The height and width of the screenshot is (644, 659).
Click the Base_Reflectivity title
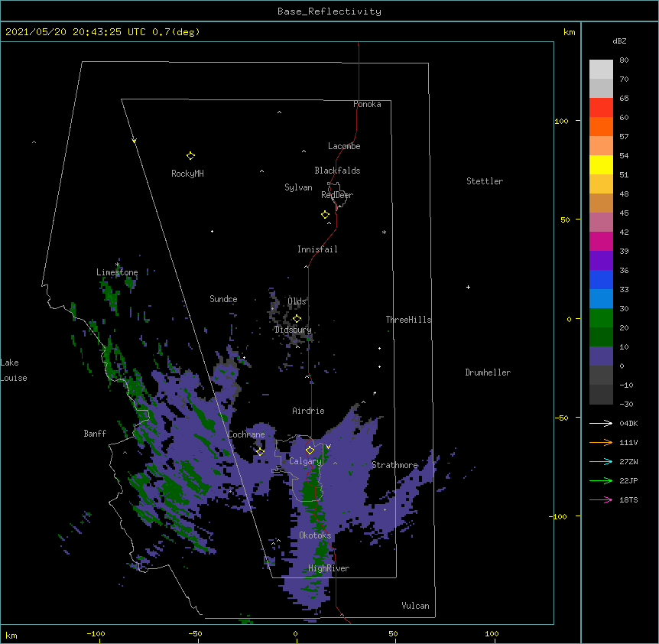(329, 11)
